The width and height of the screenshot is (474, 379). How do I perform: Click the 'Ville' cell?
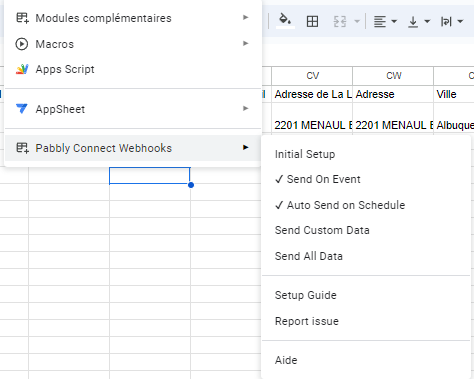tap(454, 94)
